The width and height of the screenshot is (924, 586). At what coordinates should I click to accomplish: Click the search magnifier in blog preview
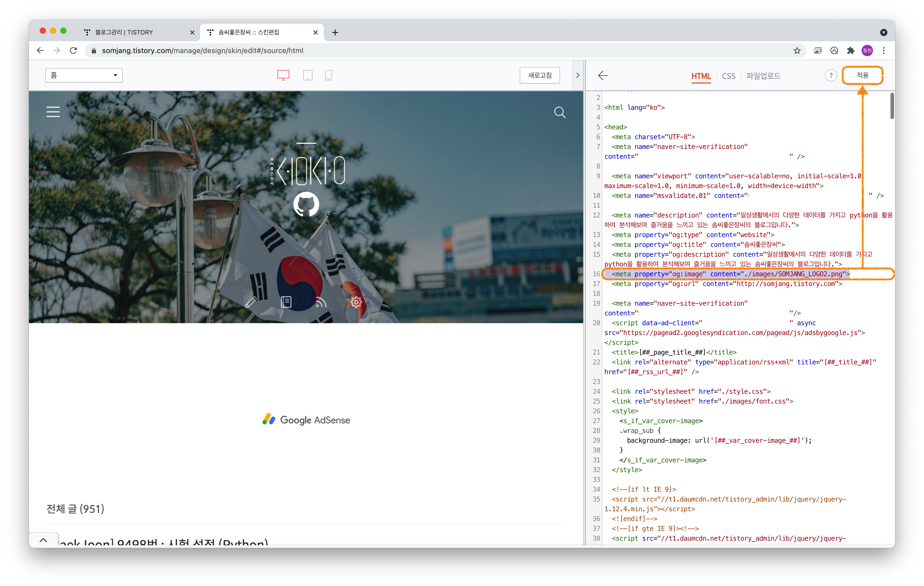point(560,112)
